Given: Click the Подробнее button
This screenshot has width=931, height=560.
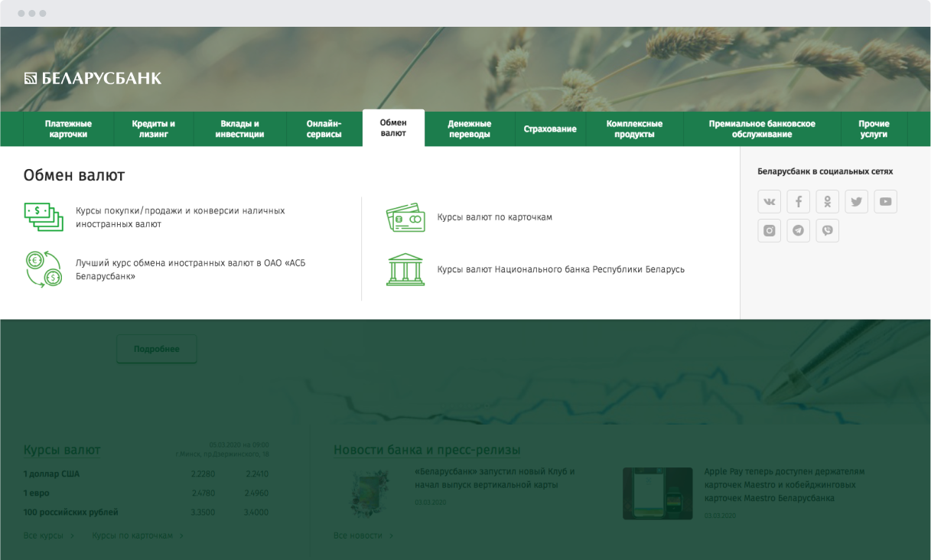Looking at the screenshot, I should click(x=156, y=349).
